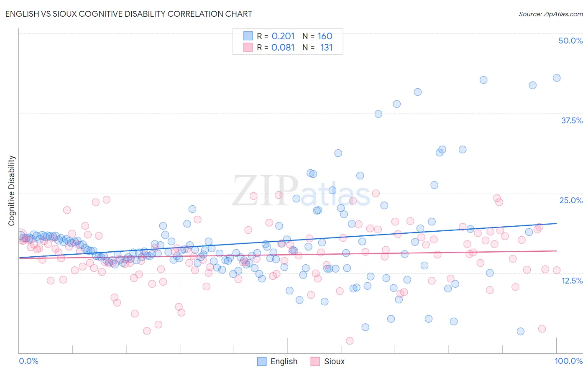Select the Sioux legend label

[x=334, y=362]
